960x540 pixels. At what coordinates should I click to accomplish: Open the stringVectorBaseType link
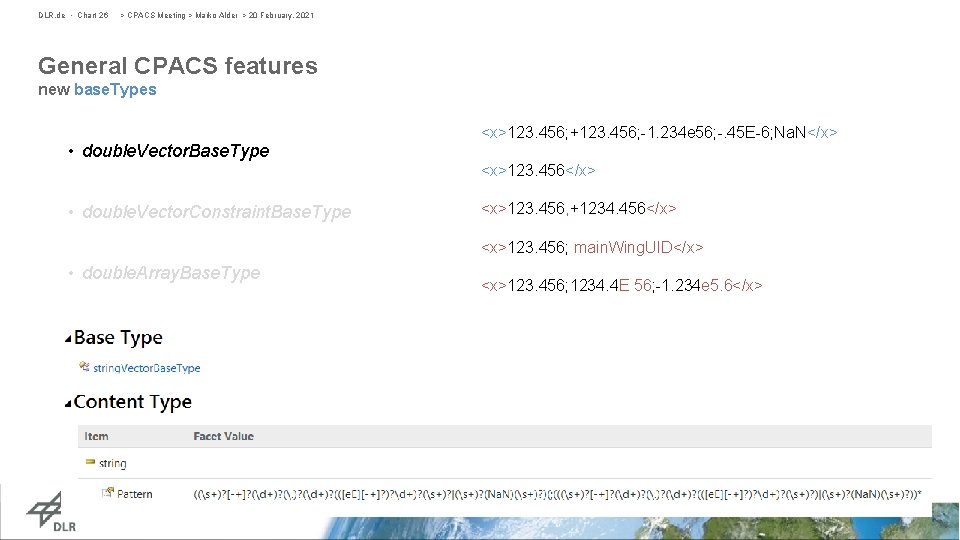tap(146, 368)
